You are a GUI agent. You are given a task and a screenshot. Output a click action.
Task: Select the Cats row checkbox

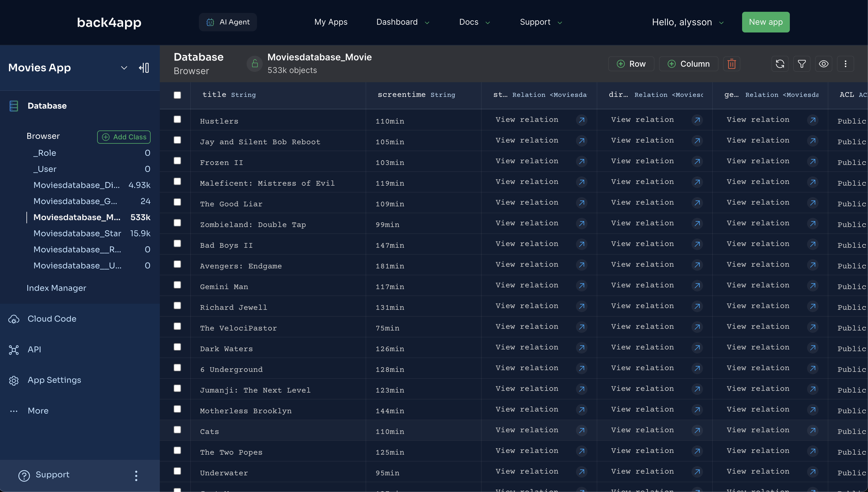click(x=177, y=429)
